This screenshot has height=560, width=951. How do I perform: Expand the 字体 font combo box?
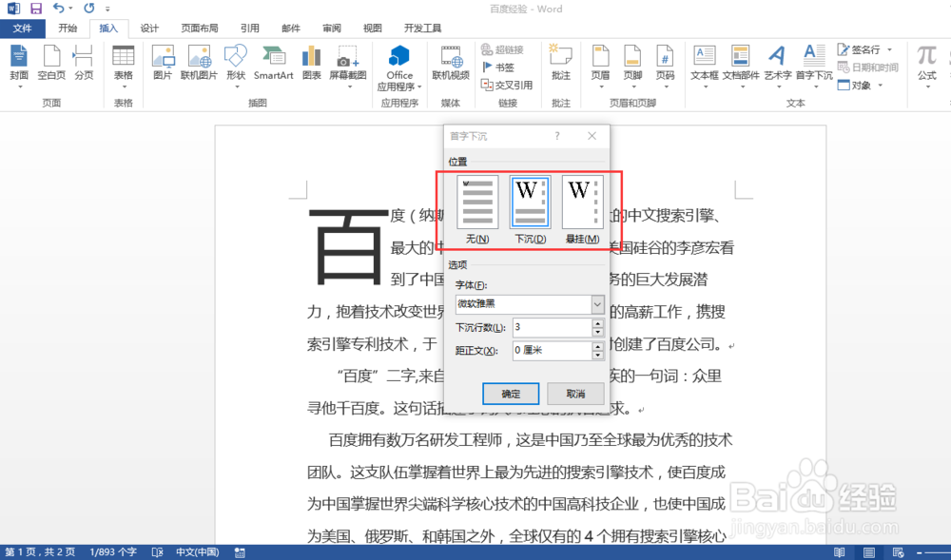(597, 304)
